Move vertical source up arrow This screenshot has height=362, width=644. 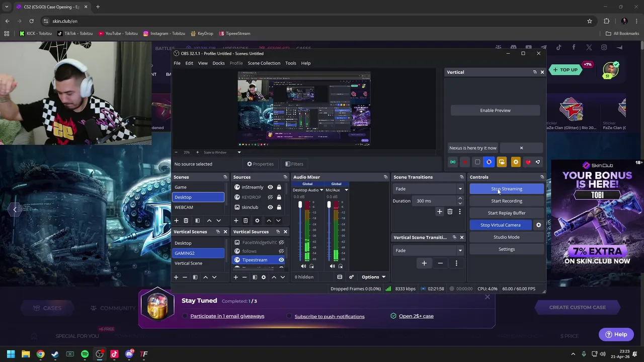(x=274, y=277)
